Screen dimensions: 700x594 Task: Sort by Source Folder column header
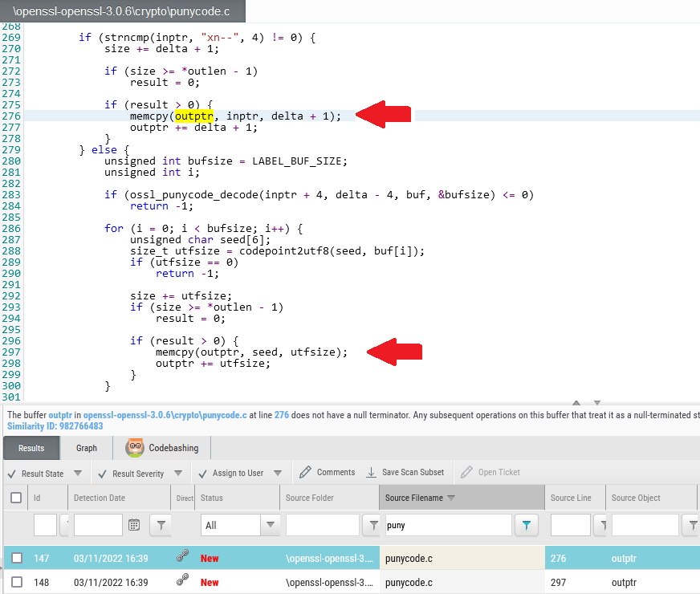coord(309,498)
